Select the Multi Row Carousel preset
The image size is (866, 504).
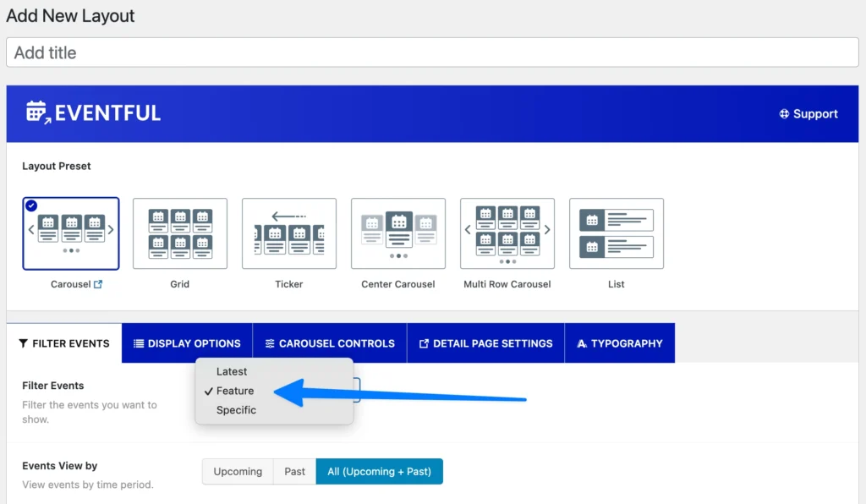(507, 233)
